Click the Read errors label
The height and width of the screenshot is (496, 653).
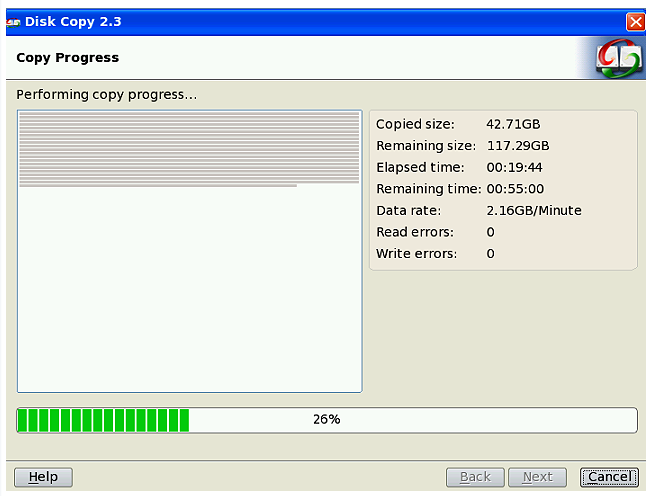415,232
